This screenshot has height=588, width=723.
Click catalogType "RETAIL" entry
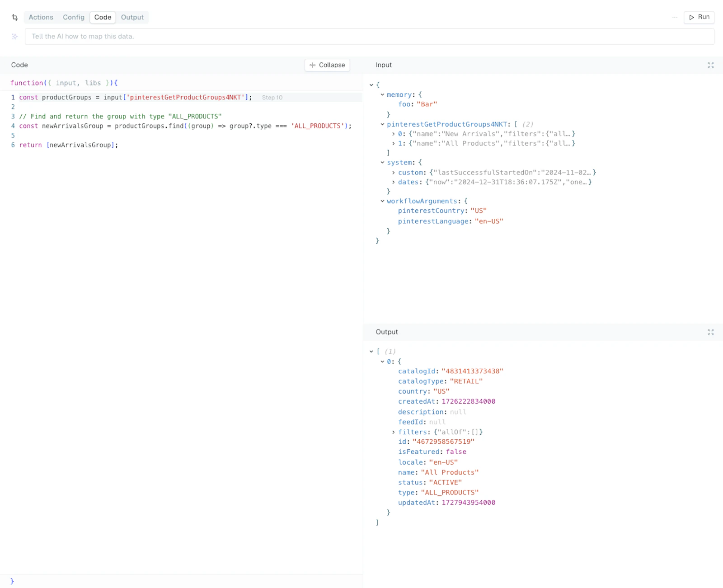440,381
